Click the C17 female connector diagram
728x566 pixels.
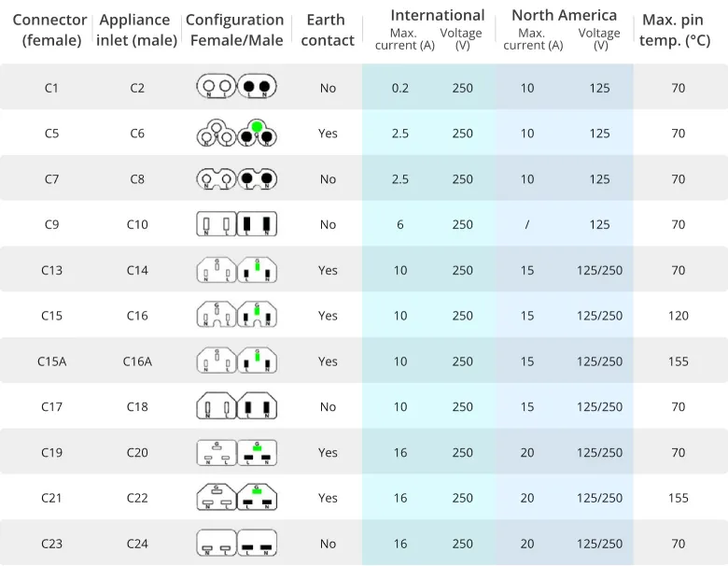pyautogui.click(x=216, y=407)
